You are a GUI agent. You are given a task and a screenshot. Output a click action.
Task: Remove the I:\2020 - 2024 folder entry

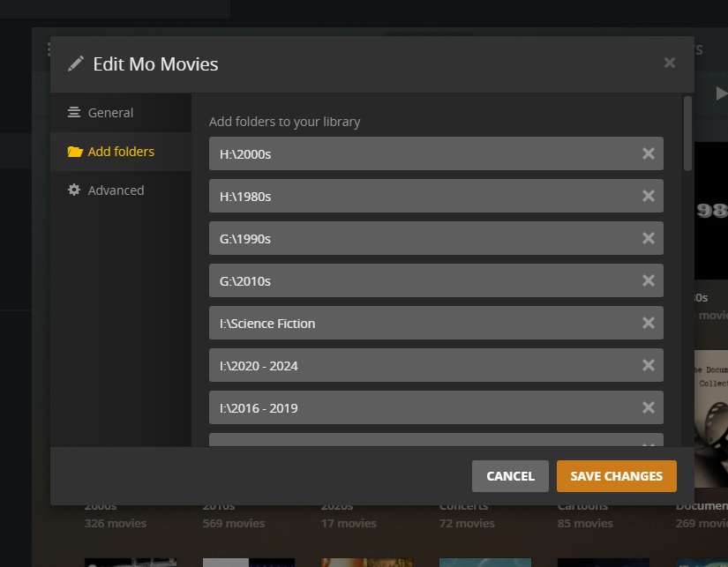(x=649, y=365)
